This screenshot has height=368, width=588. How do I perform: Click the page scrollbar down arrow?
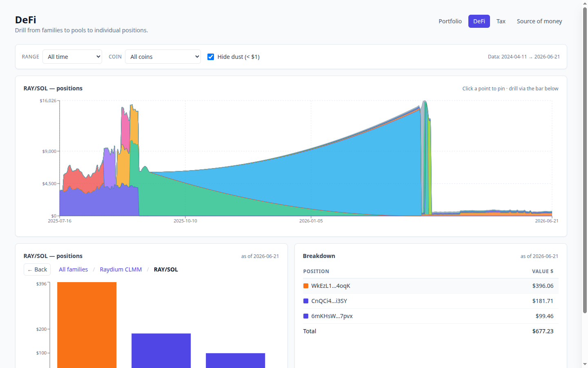(x=585, y=364)
